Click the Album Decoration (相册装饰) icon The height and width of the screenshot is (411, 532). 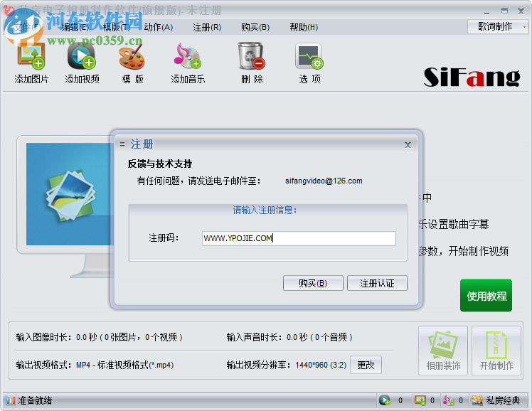pyautogui.click(x=443, y=351)
